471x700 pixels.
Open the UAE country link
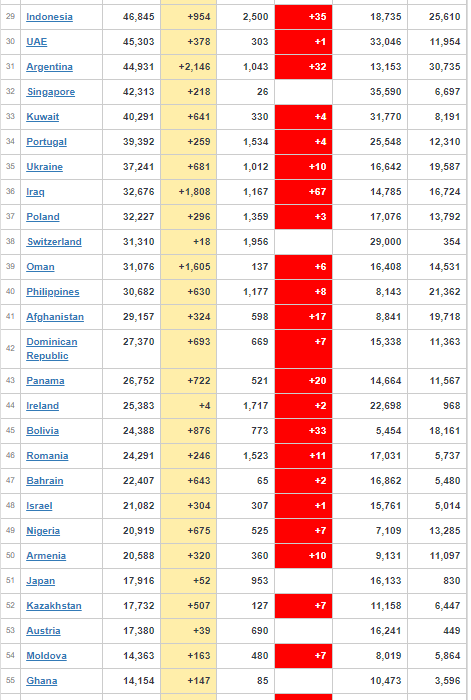click(37, 42)
